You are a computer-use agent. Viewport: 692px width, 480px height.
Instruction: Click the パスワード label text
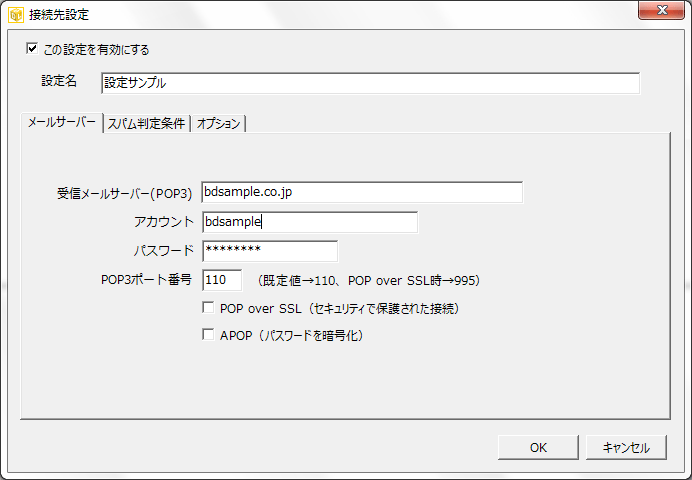tap(164, 251)
